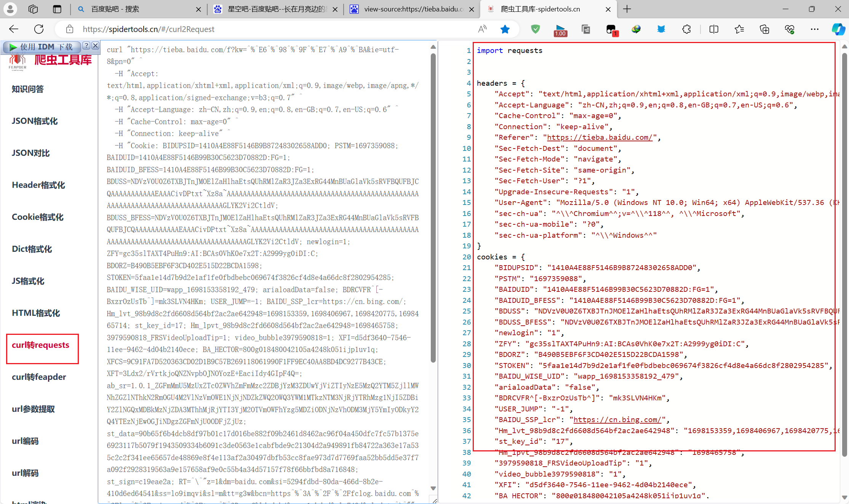Click the blue favorites star icon
The image size is (849, 504).
point(505,29)
